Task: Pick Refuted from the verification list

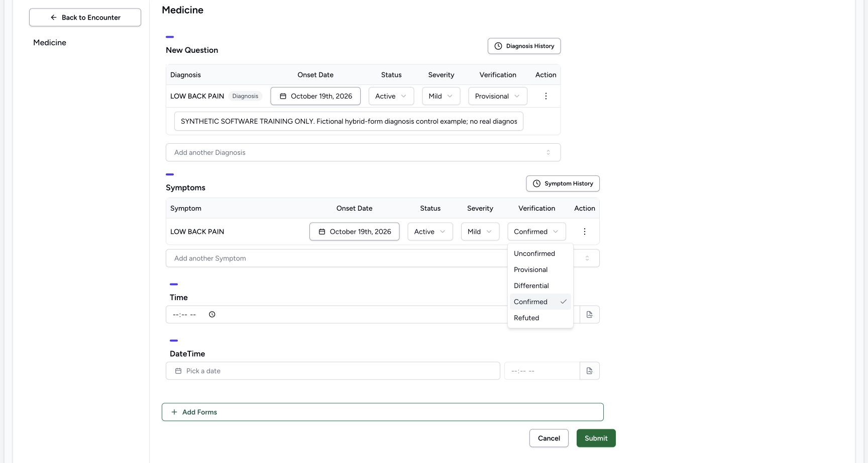Action: click(x=540, y=318)
